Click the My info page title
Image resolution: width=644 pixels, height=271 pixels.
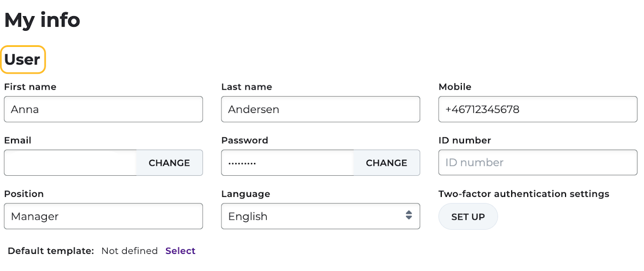point(42,20)
